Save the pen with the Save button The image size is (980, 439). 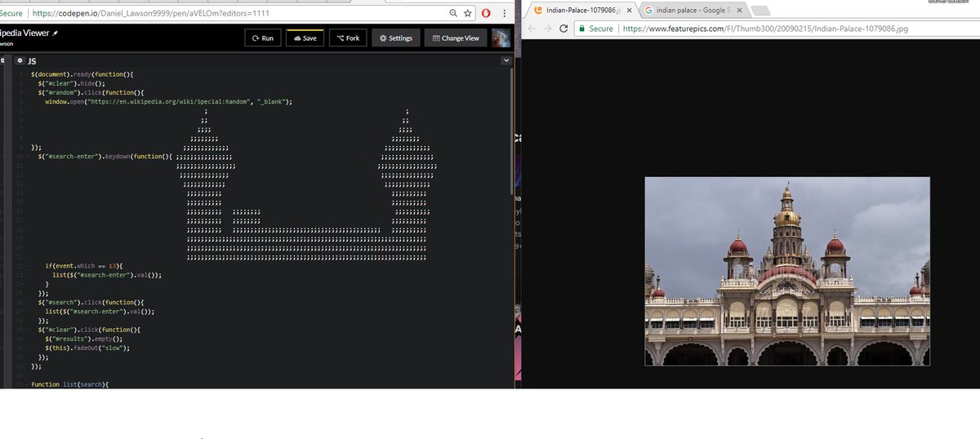point(305,38)
